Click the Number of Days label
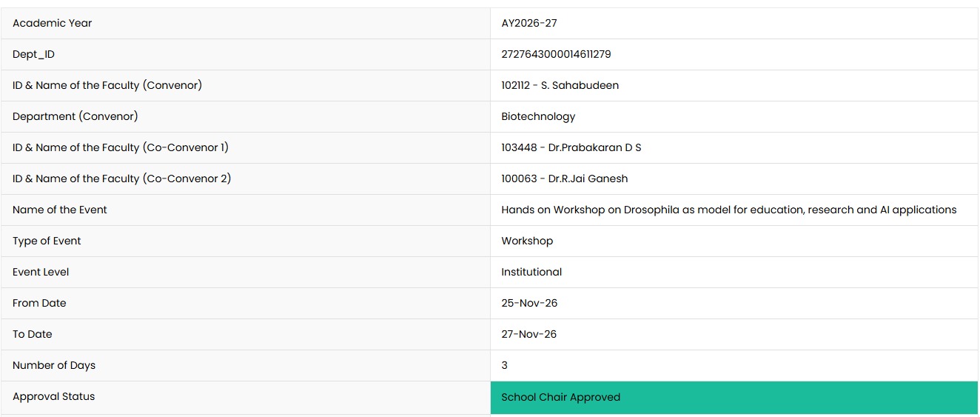This screenshot has width=980, height=417. click(x=54, y=365)
